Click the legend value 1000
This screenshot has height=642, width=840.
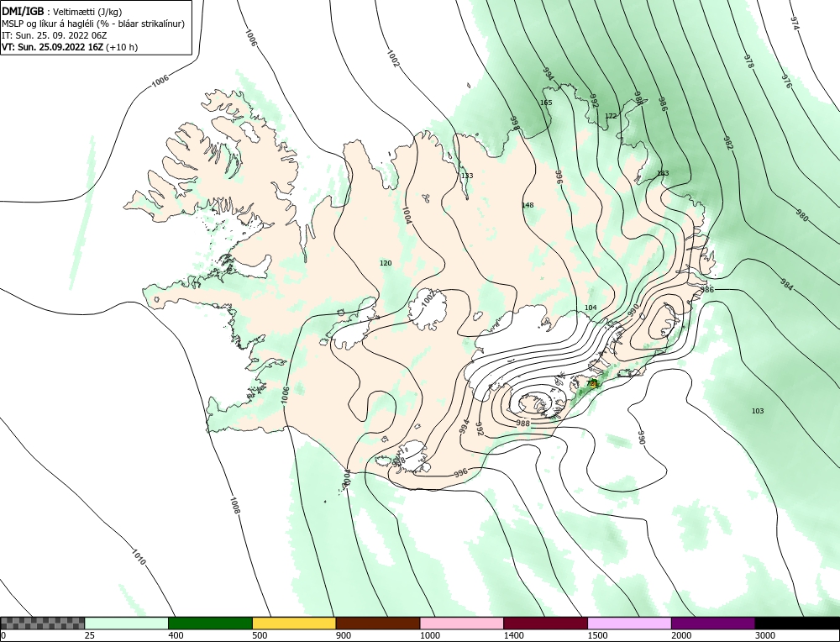(x=429, y=635)
